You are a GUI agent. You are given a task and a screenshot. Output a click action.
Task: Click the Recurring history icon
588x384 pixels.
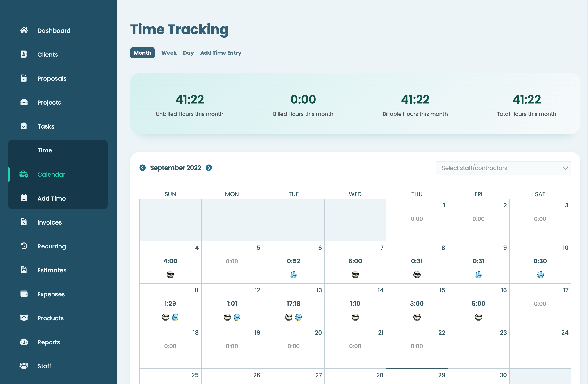[x=24, y=246]
